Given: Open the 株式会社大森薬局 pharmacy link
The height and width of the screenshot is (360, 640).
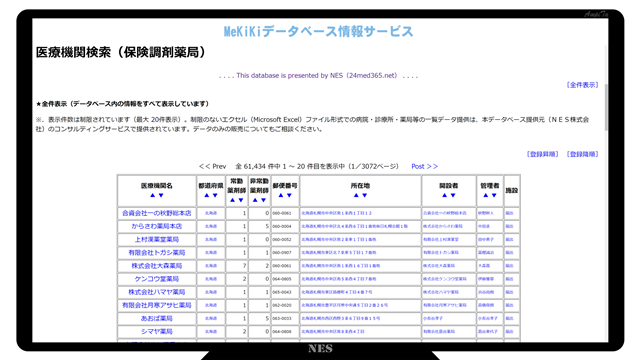Looking at the screenshot, I should point(157,266).
